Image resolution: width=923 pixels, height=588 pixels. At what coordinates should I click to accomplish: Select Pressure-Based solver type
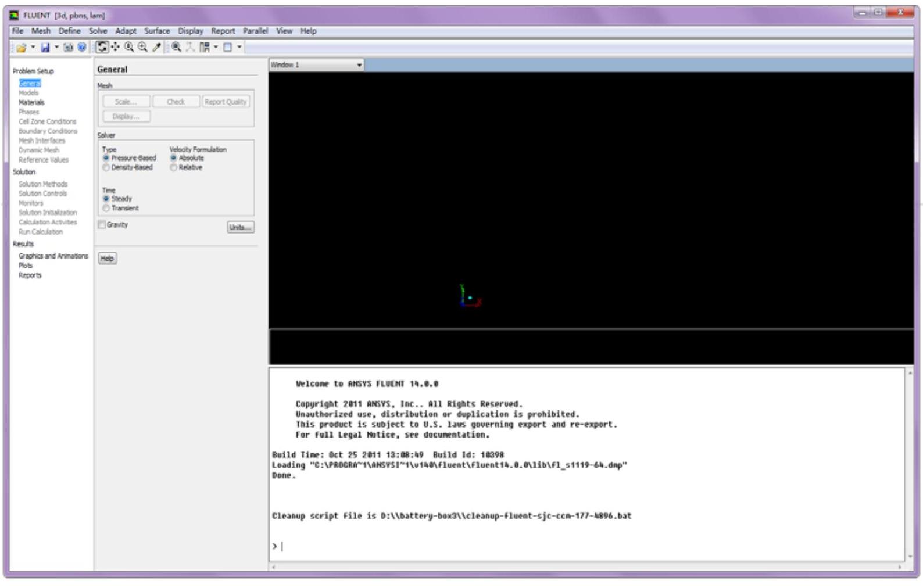(x=129, y=158)
